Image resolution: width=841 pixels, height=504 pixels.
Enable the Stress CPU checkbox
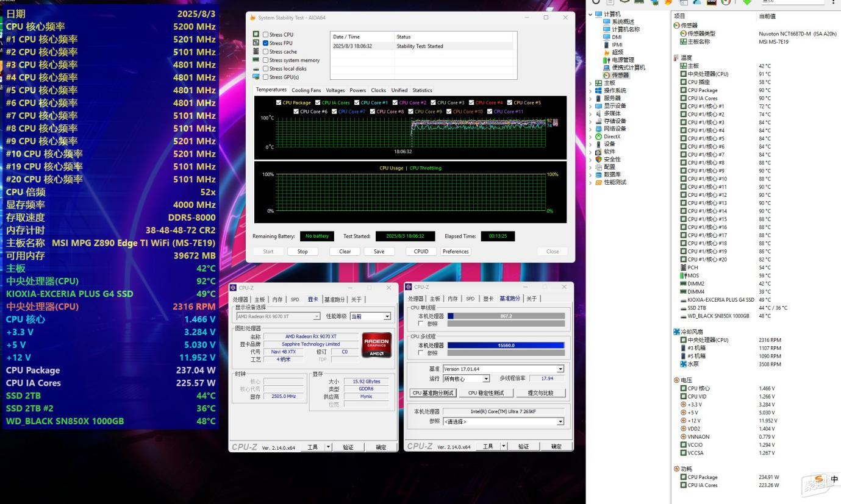click(265, 35)
